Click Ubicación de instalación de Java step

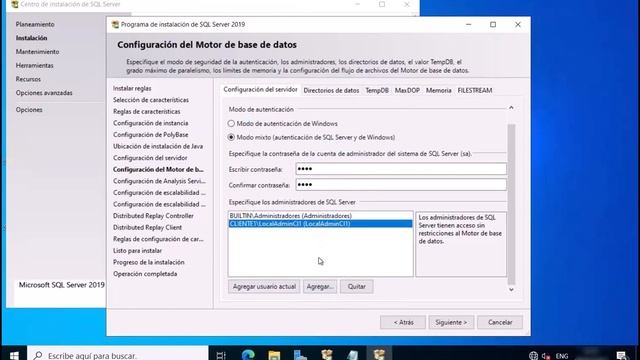click(158, 146)
